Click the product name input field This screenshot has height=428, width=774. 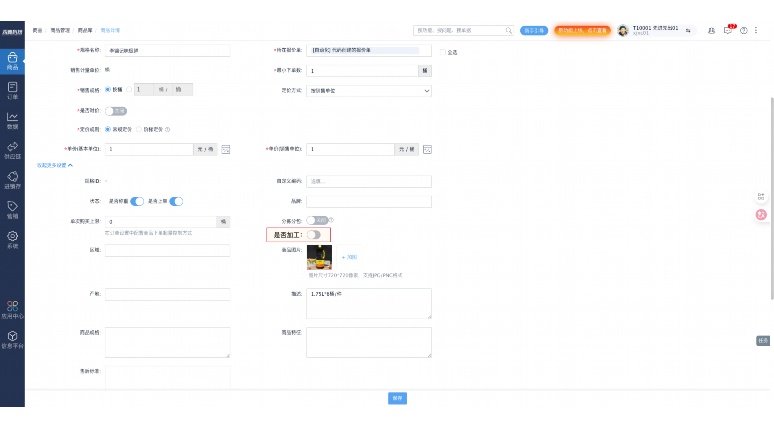tap(167, 50)
